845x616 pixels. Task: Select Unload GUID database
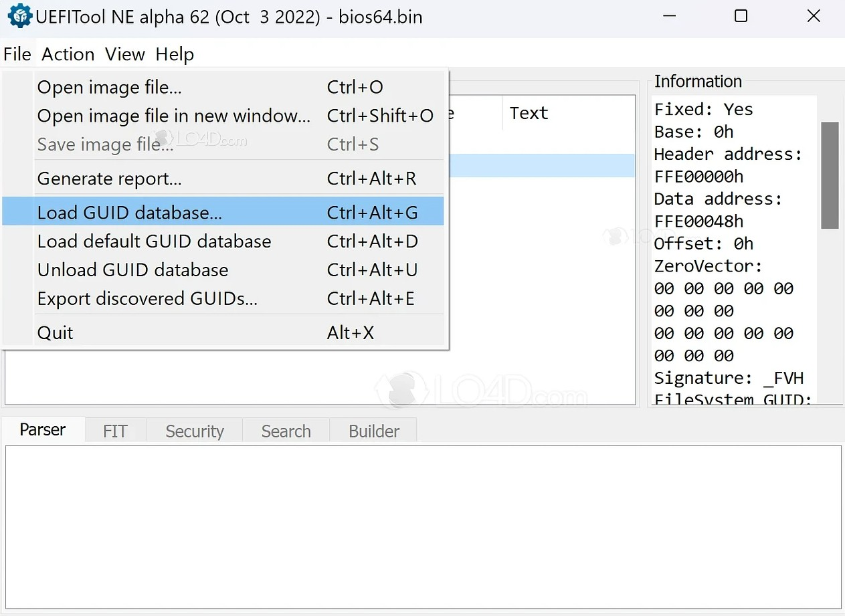pos(223,270)
